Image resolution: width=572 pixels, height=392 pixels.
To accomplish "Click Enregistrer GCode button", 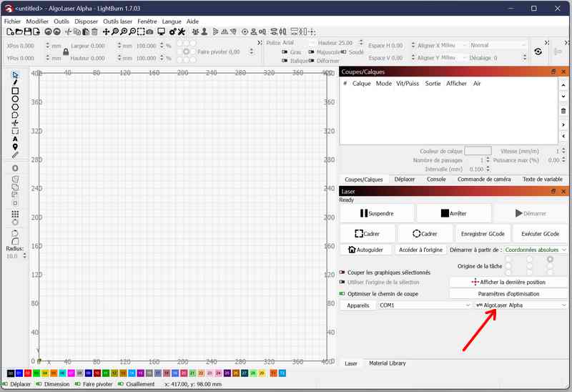I will tap(483, 234).
